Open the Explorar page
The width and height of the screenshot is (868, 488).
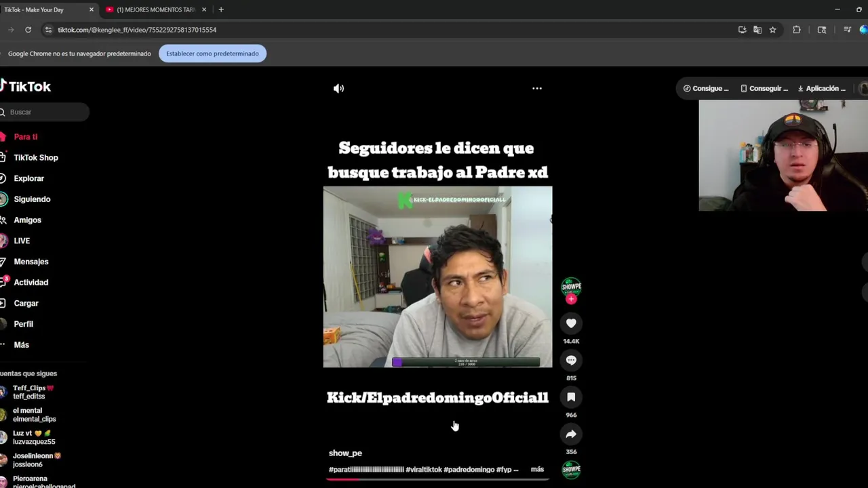point(28,178)
